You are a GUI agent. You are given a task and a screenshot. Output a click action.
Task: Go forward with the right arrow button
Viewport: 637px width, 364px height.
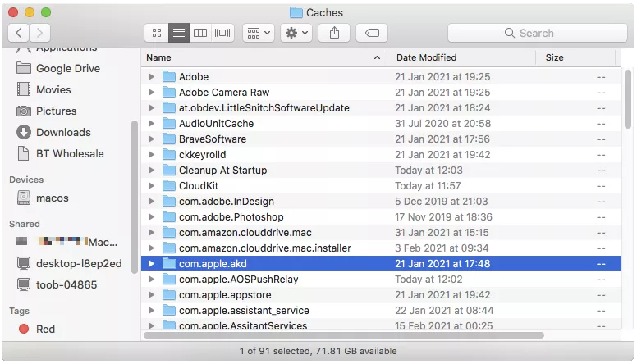click(x=39, y=33)
